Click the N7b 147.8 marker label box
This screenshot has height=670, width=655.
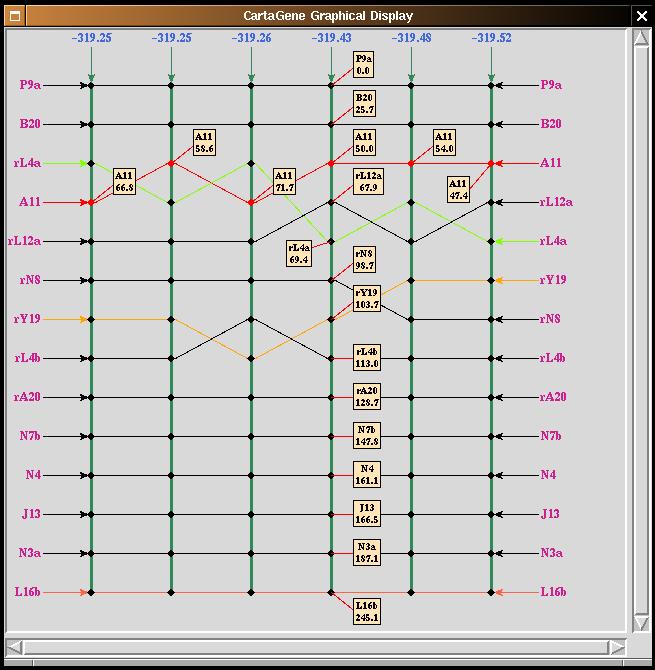(x=367, y=435)
